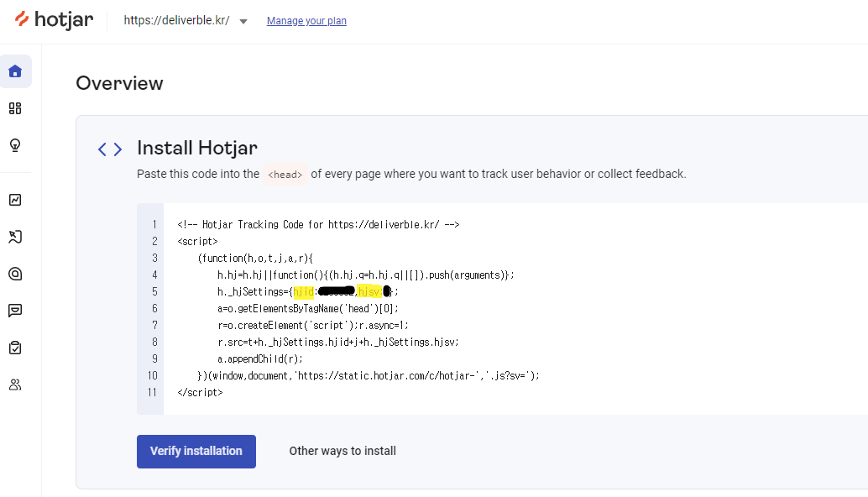Click the Install Hotjar heading
The width and height of the screenshot is (868, 497).
[197, 149]
